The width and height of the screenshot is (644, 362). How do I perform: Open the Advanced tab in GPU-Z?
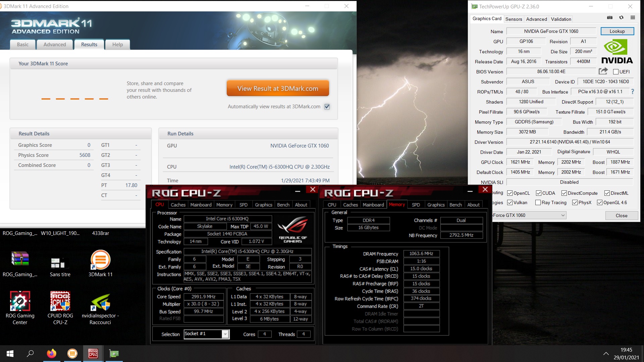click(x=536, y=19)
